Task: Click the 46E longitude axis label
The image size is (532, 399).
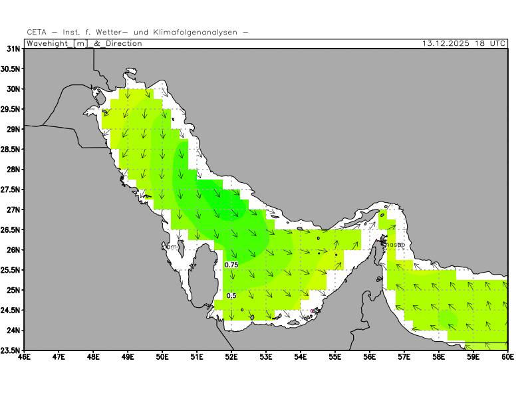Action: (x=24, y=358)
